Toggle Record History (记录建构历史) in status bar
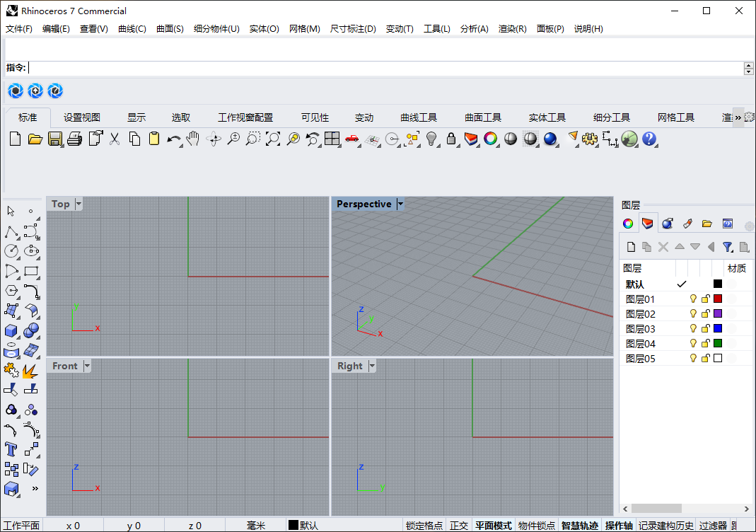Viewport: 756px width, 532px height. pyautogui.click(x=666, y=525)
